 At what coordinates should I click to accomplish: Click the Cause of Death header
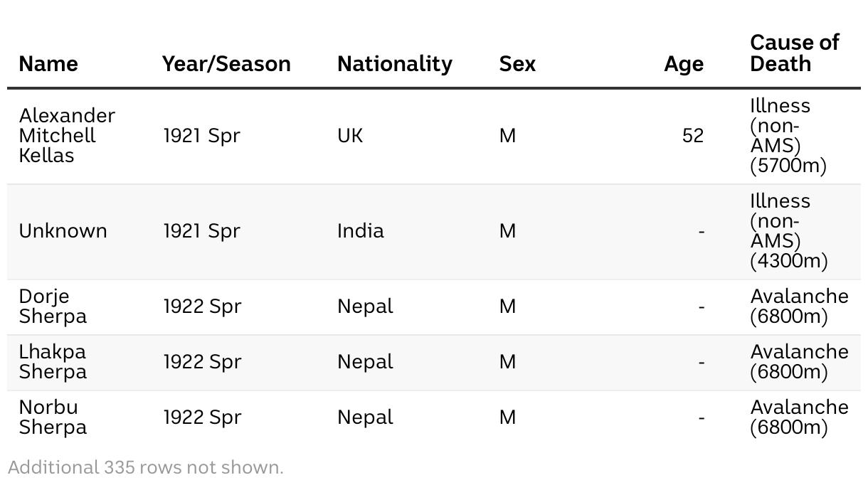coord(794,53)
